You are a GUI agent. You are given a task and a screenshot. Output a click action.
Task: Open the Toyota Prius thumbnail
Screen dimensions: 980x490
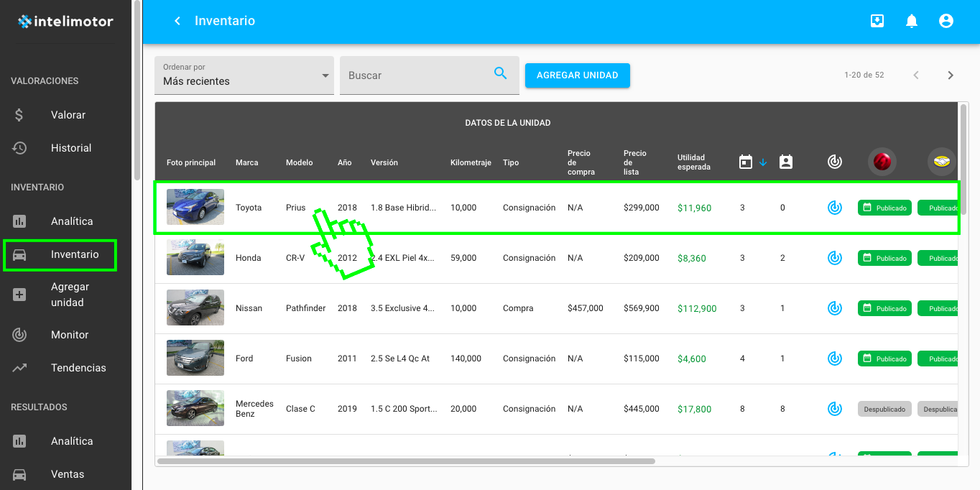pyautogui.click(x=195, y=207)
